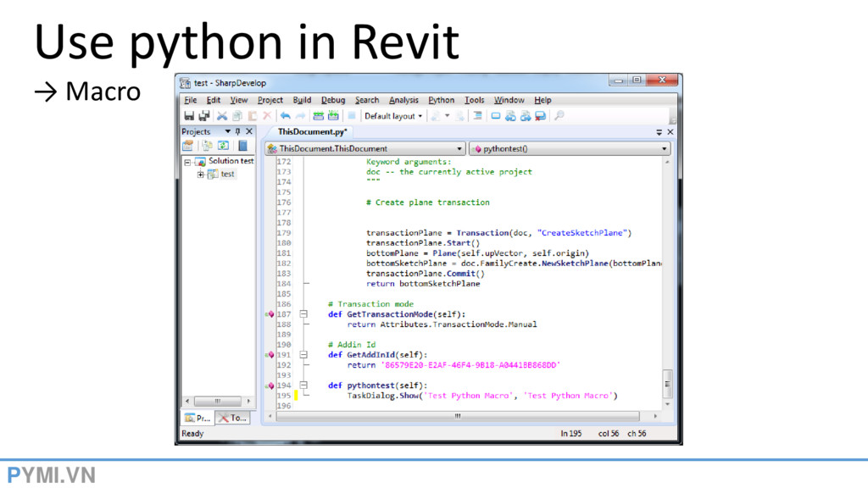
Task: Click the magnifier Find icon
Action: tap(559, 115)
